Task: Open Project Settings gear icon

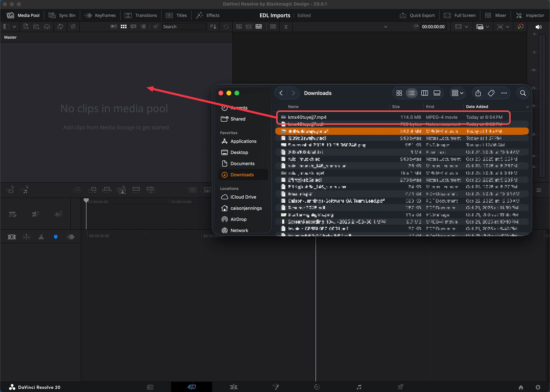Action: [538, 387]
